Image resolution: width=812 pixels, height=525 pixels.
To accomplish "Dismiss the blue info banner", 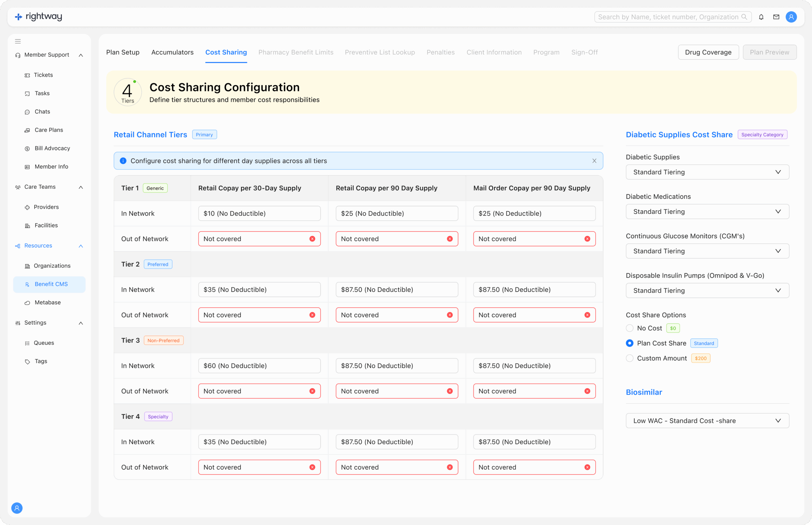I will click(594, 161).
